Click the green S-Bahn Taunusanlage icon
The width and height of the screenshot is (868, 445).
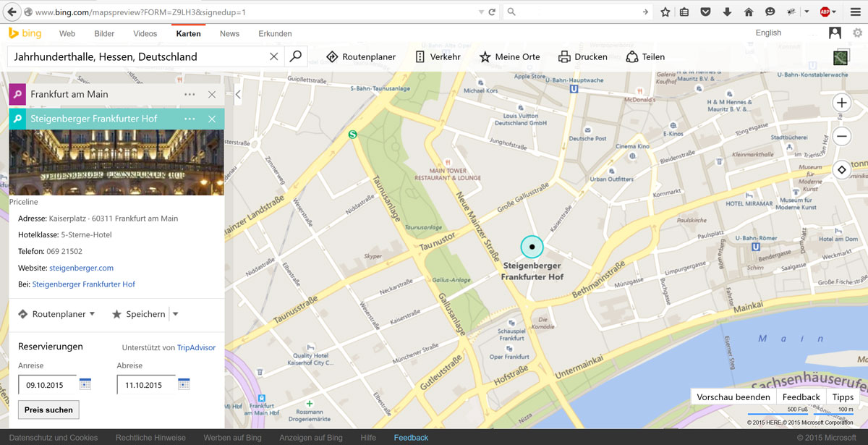point(353,134)
